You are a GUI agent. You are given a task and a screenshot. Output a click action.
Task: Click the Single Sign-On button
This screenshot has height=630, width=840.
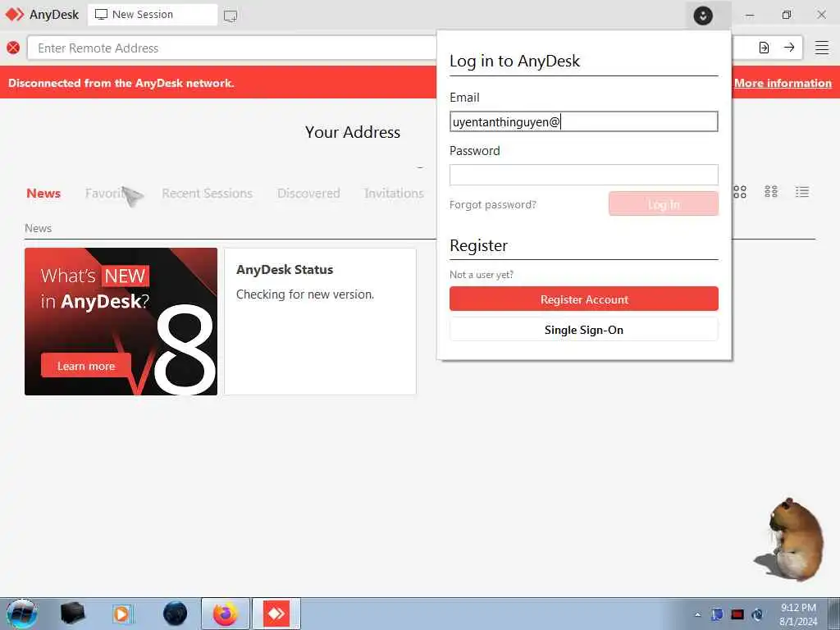583,330
